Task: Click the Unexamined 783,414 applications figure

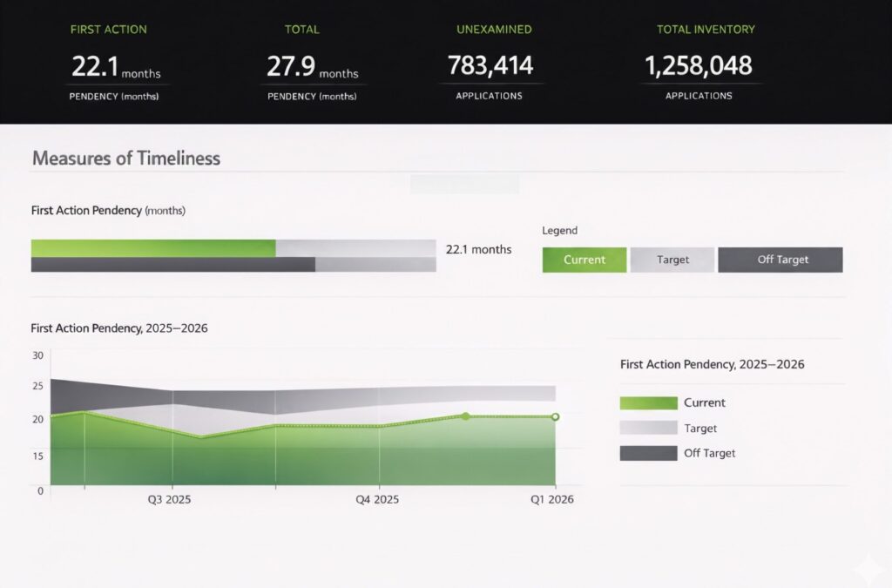Action: tap(490, 65)
